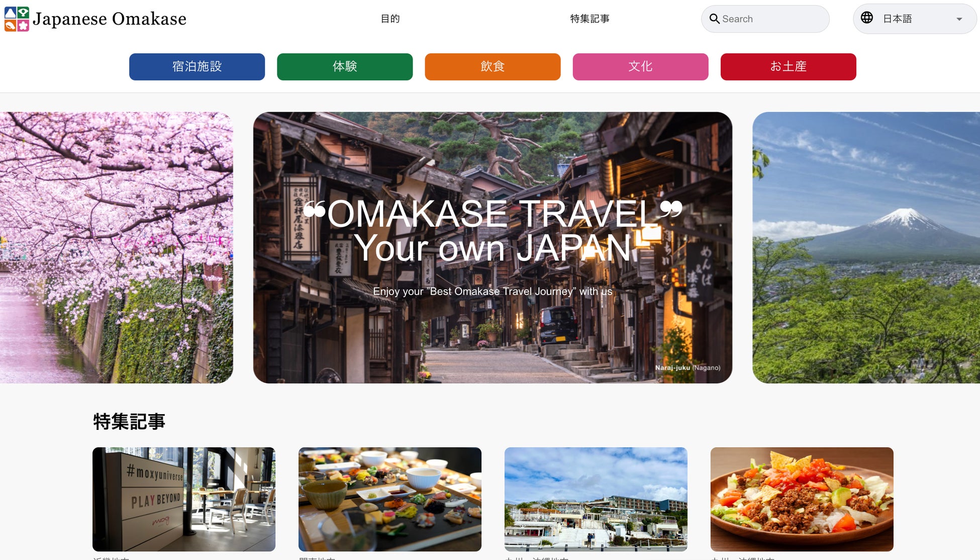Click the Japanese Omakase site title
The width and height of the screenshot is (980, 560).
[110, 19]
